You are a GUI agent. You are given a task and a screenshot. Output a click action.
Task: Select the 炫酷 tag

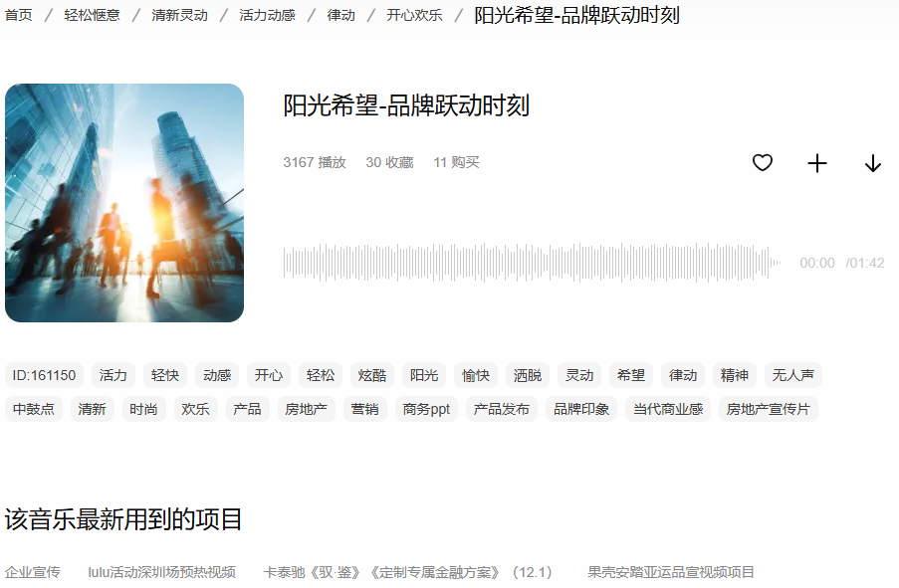(372, 375)
